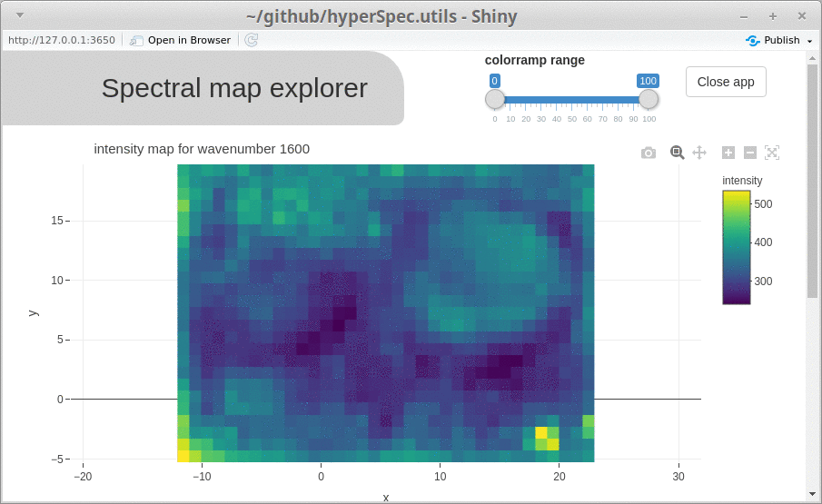Click the Close app button
The width and height of the screenshot is (822, 504).
(726, 82)
